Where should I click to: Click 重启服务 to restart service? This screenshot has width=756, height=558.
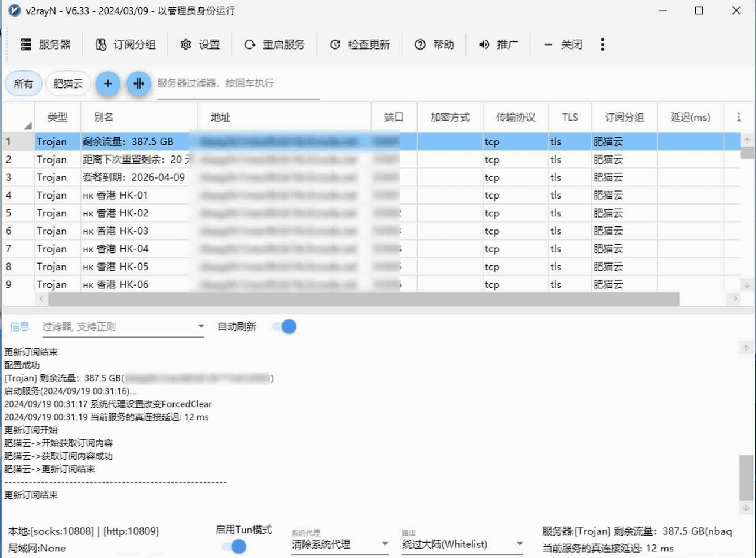pos(275,44)
